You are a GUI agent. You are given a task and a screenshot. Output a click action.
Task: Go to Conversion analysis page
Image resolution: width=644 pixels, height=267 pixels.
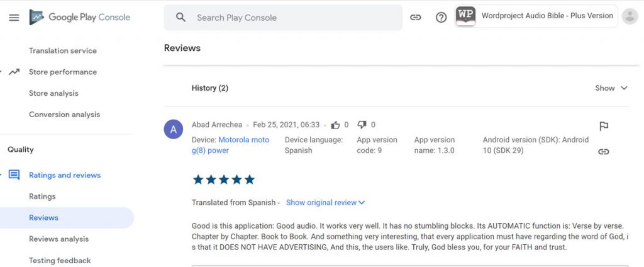(64, 115)
